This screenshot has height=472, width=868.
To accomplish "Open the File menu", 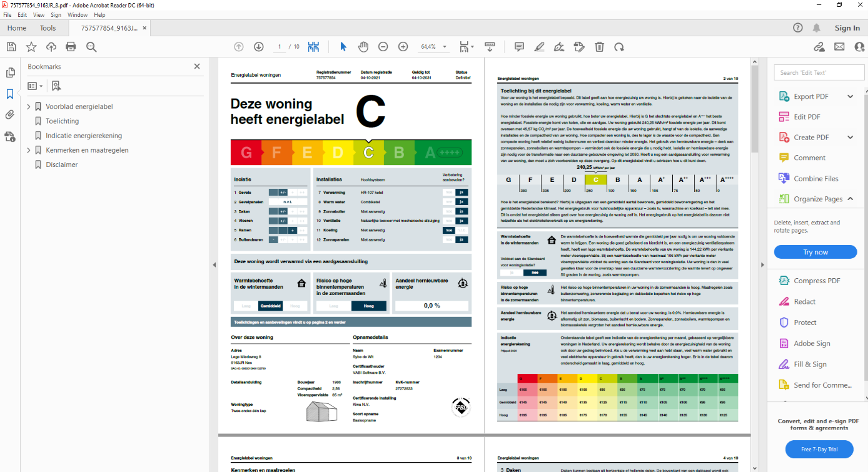I will click(8, 15).
